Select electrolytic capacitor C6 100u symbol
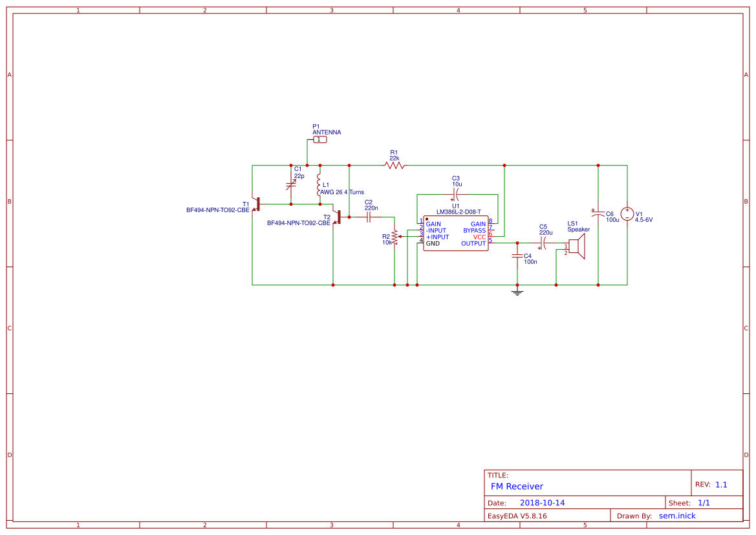 click(598, 213)
